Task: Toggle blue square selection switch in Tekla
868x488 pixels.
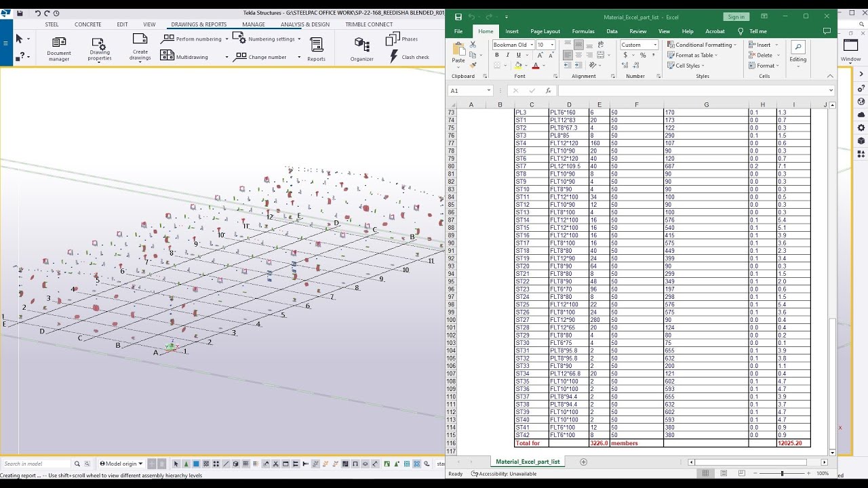Action: pos(196,464)
